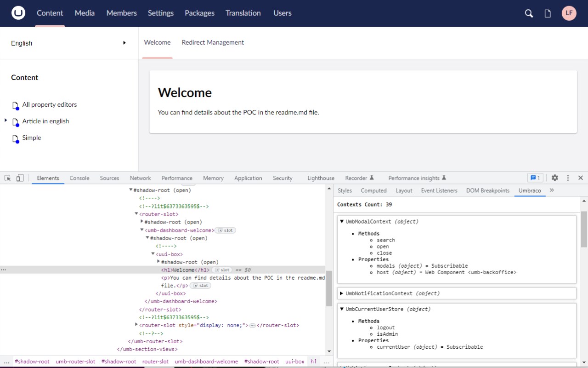Click the Elements panel vertical scrollbar
The width and height of the screenshot is (588, 368).
tap(329, 288)
